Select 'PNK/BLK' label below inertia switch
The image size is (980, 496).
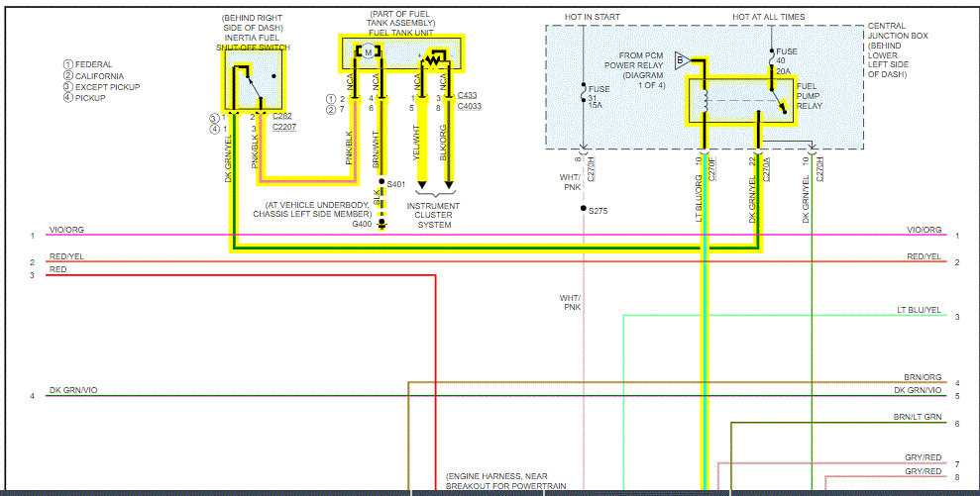[254, 151]
